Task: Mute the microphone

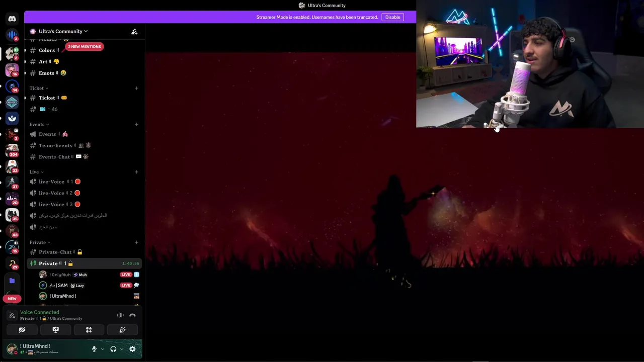Action: [94, 349]
